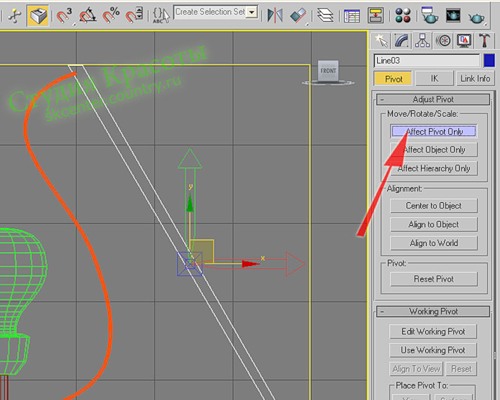Image resolution: width=500 pixels, height=400 pixels.
Task: Open Edit Named Selection Sets
Action: tap(161, 16)
